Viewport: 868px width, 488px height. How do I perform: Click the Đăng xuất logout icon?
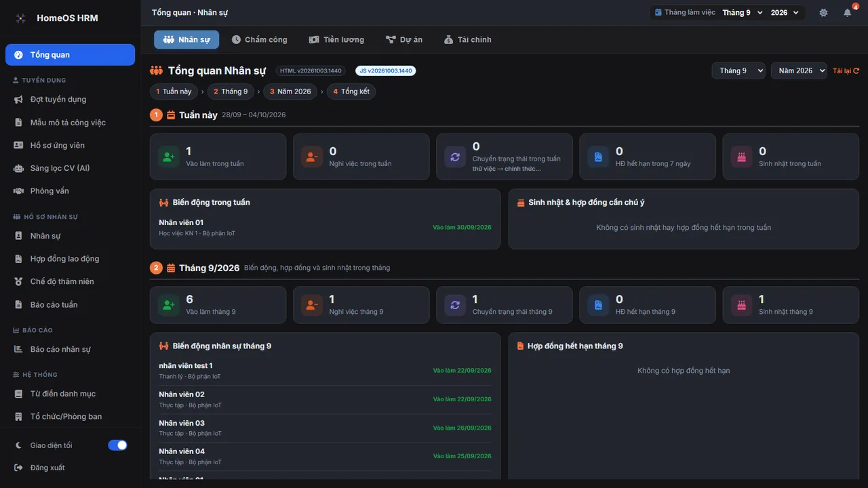coord(18,468)
